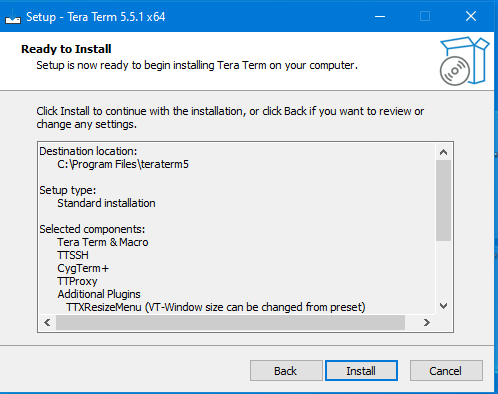Click the horizontal scrollbar thumb
Image resolution: width=498 pixels, height=394 pixels.
230,322
